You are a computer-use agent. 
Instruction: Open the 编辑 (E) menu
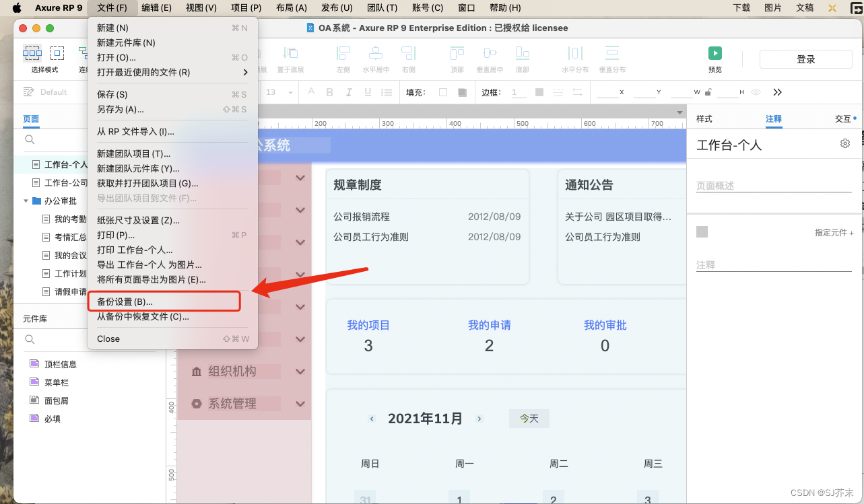pyautogui.click(x=156, y=7)
